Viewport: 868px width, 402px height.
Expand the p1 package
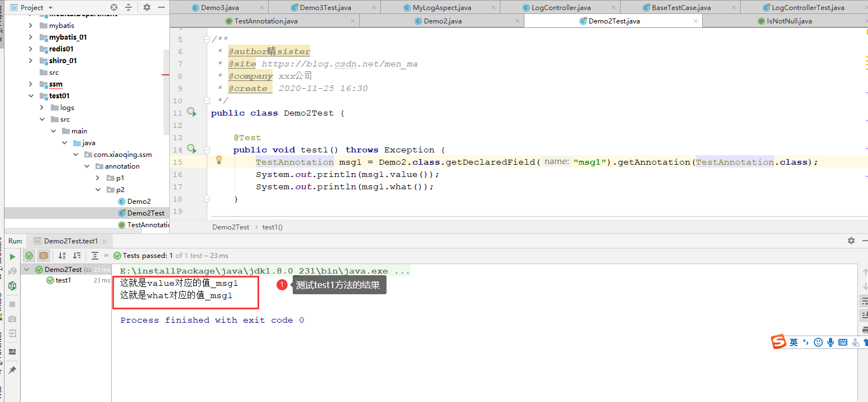[x=98, y=178]
